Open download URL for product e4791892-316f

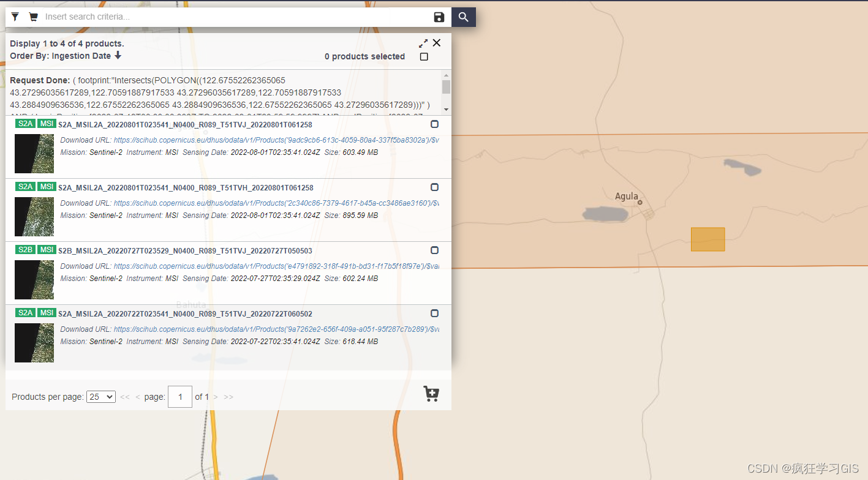(276, 266)
